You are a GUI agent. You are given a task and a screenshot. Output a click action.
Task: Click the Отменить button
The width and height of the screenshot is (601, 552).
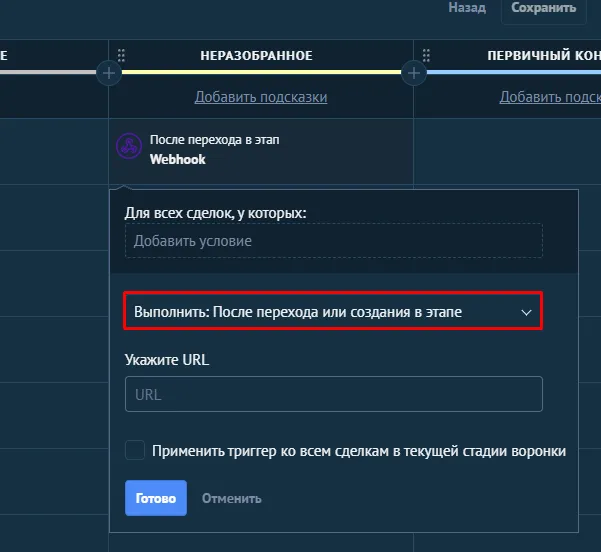coord(232,498)
